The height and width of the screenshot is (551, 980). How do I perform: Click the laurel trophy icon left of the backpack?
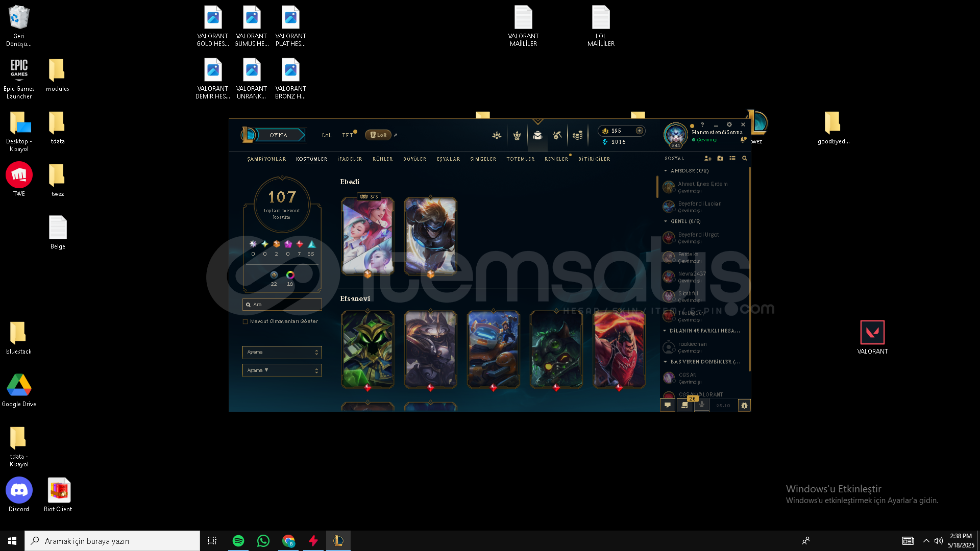517,136
